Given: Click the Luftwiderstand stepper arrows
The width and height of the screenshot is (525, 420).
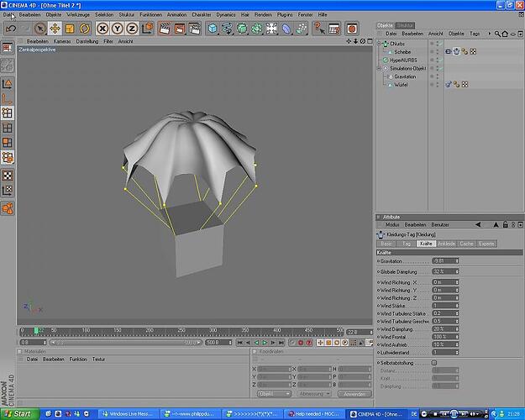Looking at the screenshot, I should 457,353.
